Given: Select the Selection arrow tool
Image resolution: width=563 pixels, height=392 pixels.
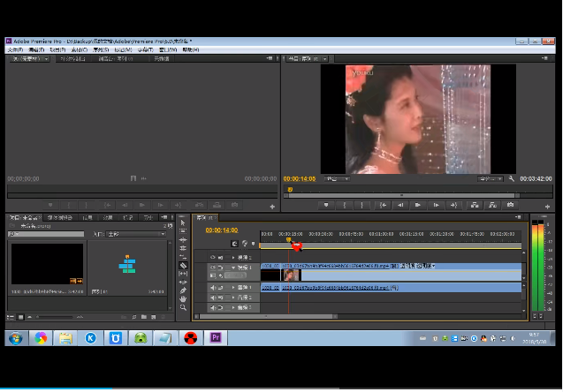Looking at the screenshot, I should point(183,222).
